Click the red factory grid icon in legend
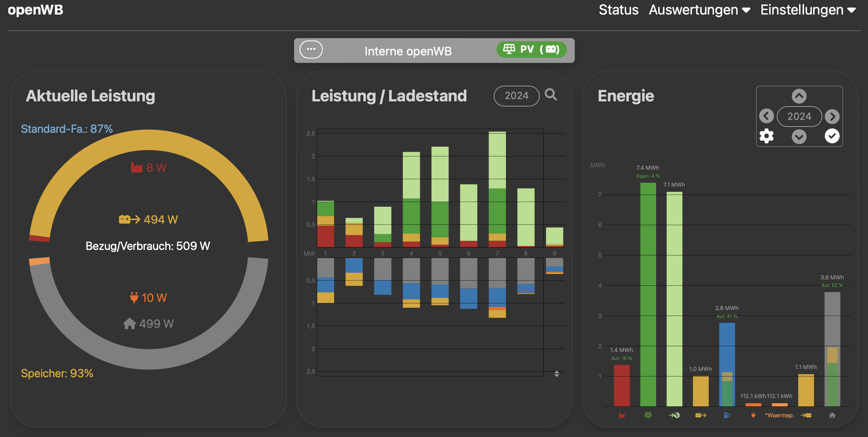The height and width of the screenshot is (437, 868). pos(622,415)
